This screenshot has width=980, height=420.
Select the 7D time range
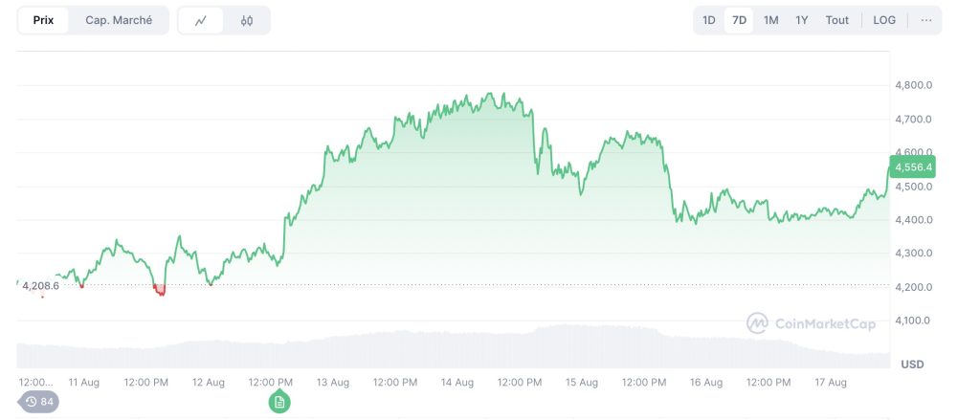[x=739, y=20]
